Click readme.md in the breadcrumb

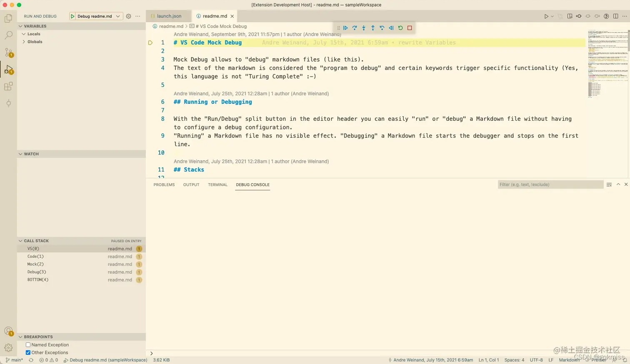(171, 26)
